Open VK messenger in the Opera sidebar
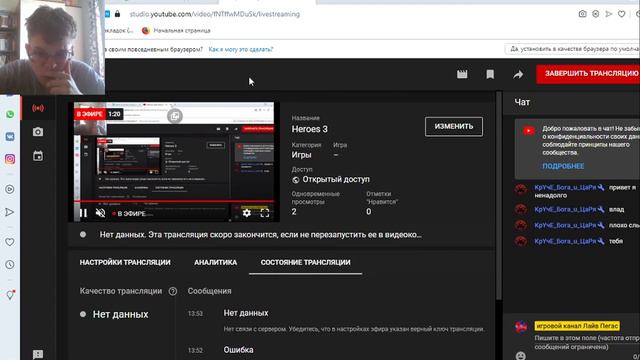The width and height of the screenshot is (640, 360). (x=10, y=136)
